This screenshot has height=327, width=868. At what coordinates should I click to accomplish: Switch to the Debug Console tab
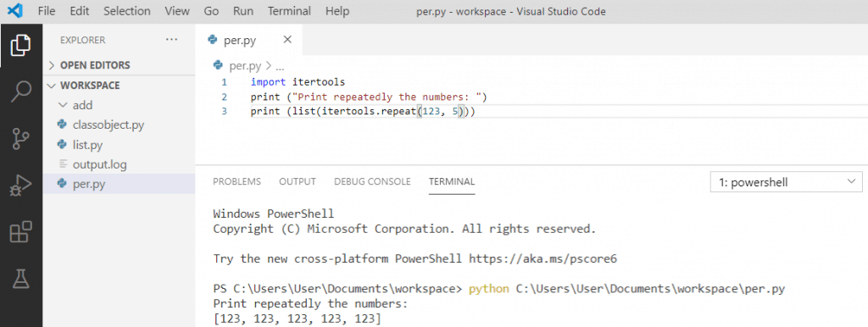[372, 181]
